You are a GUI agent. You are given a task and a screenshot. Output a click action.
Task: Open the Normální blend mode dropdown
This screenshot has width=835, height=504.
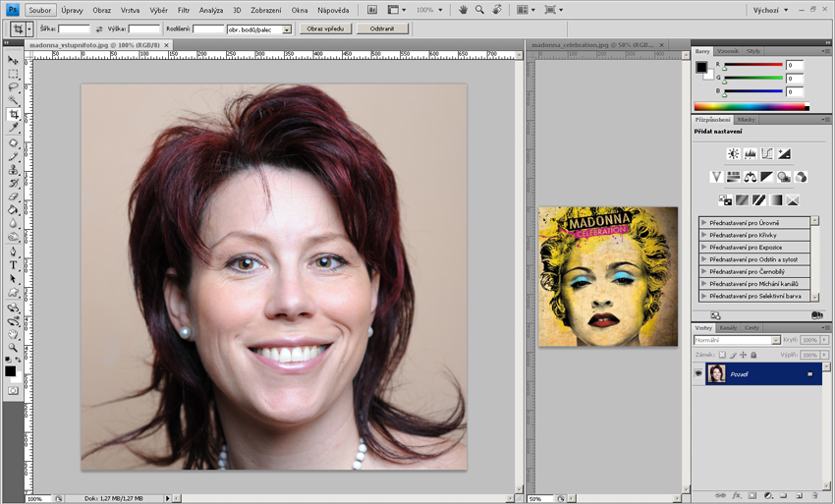pyautogui.click(x=737, y=340)
